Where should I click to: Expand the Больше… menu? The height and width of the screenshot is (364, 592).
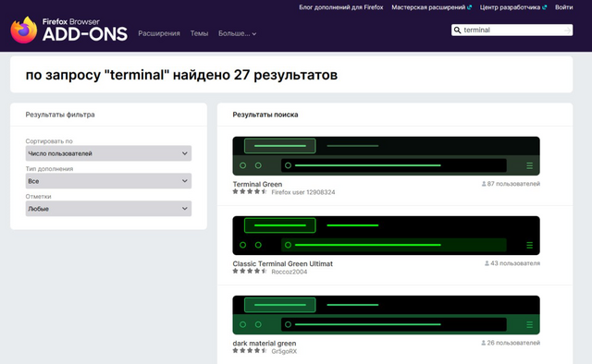tap(237, 33)
